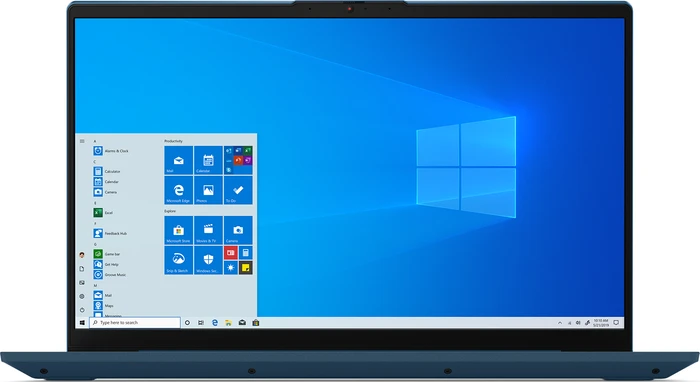Open Task View on the taskbar
Image resolution: width=700 pixels, height=382 pixels.
coord(201,323)
